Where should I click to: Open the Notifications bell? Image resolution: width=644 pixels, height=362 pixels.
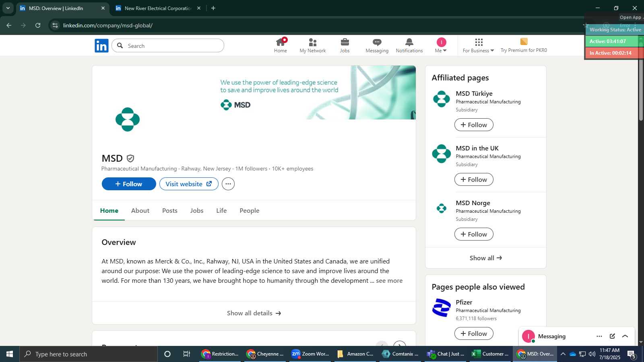tap(409, 42)
